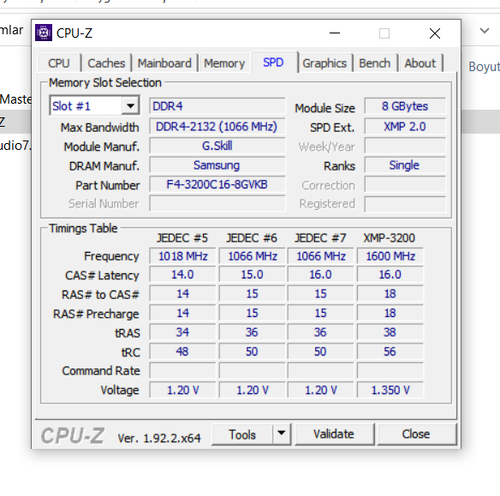Click XMP-3200 tRAS value 38

click(390, 332)
